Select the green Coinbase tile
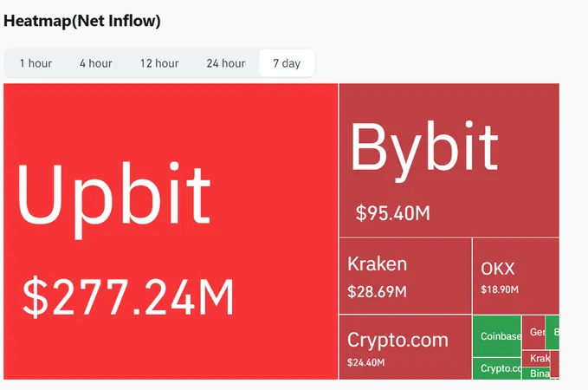The width and height of the screenshot is (588, 390). (497, 336)
